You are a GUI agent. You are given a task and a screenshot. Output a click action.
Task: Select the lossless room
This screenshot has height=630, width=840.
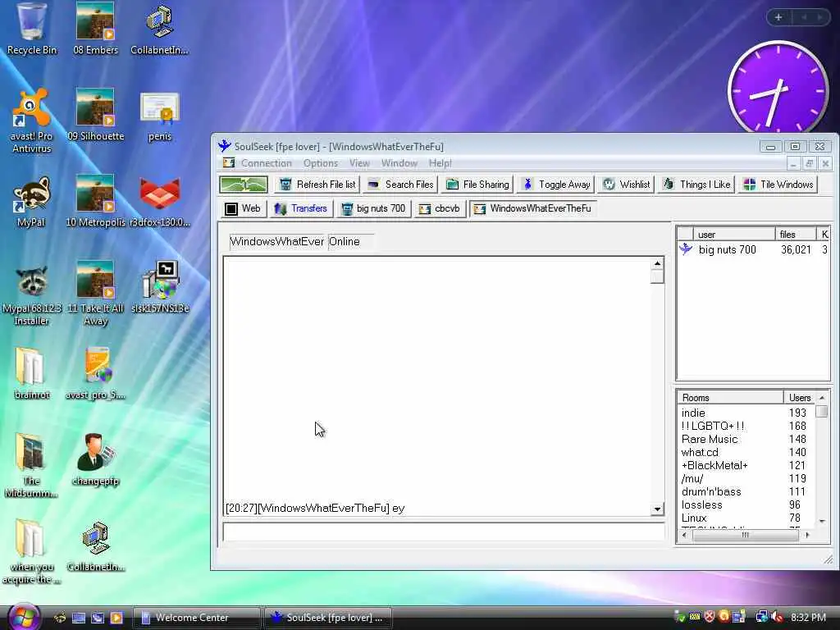click(x=746, y=504)
